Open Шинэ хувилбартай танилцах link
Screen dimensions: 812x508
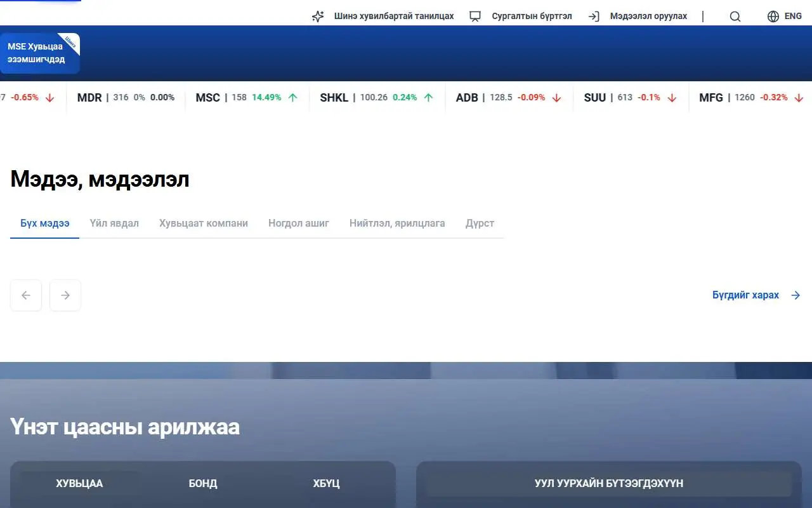tap(394, 17)
